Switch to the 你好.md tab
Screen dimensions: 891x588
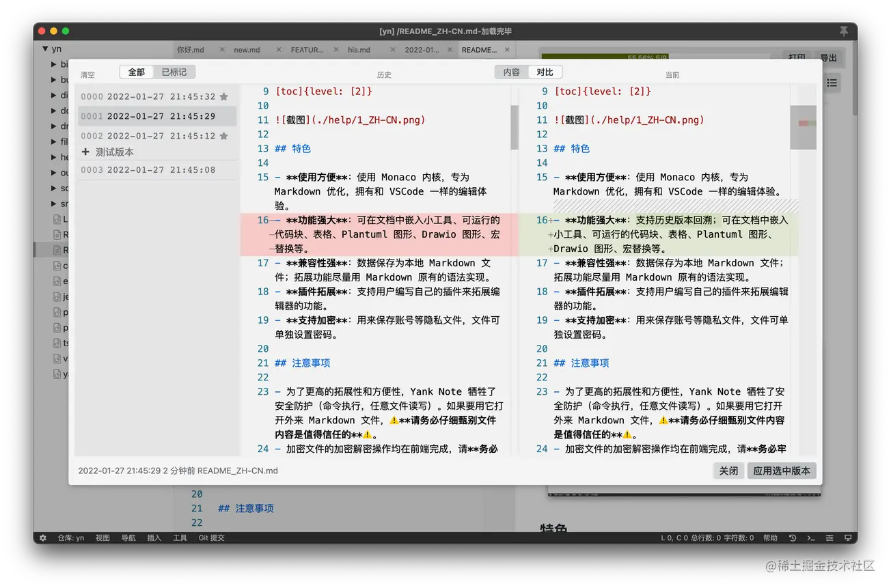click(x=191, y=50)
